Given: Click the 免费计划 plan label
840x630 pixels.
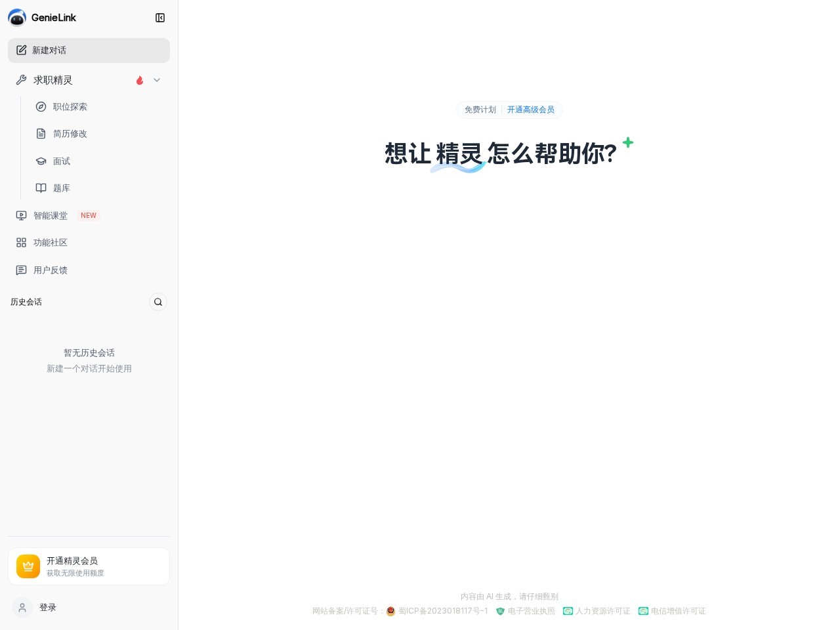Looking at the screenshot, I should pos(480,110).
